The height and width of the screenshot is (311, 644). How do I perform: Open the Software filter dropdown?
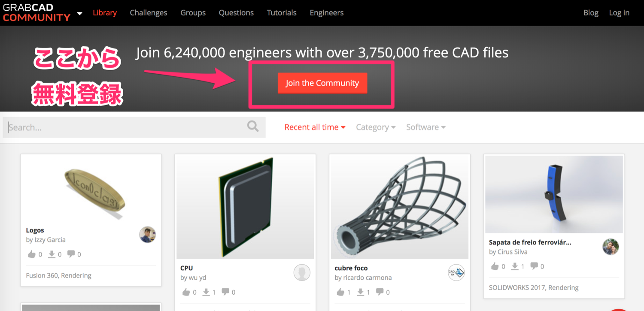point(426,127)
